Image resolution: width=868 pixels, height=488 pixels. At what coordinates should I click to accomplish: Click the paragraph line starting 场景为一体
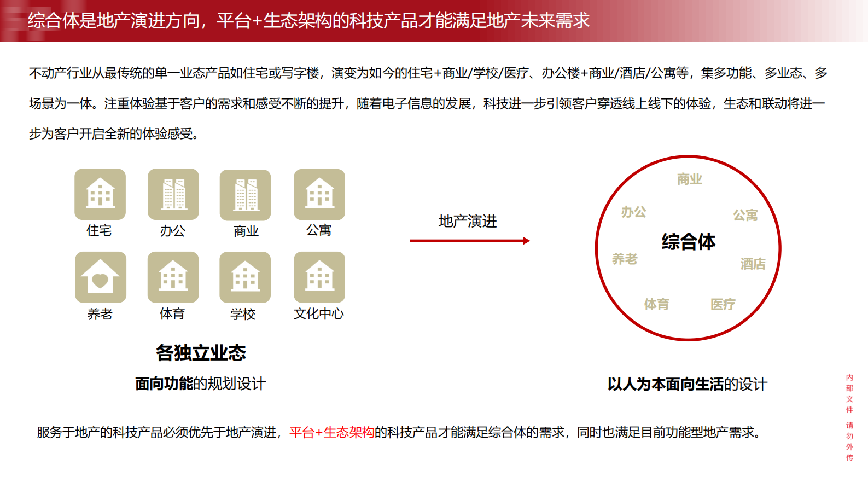coord(427,103)
